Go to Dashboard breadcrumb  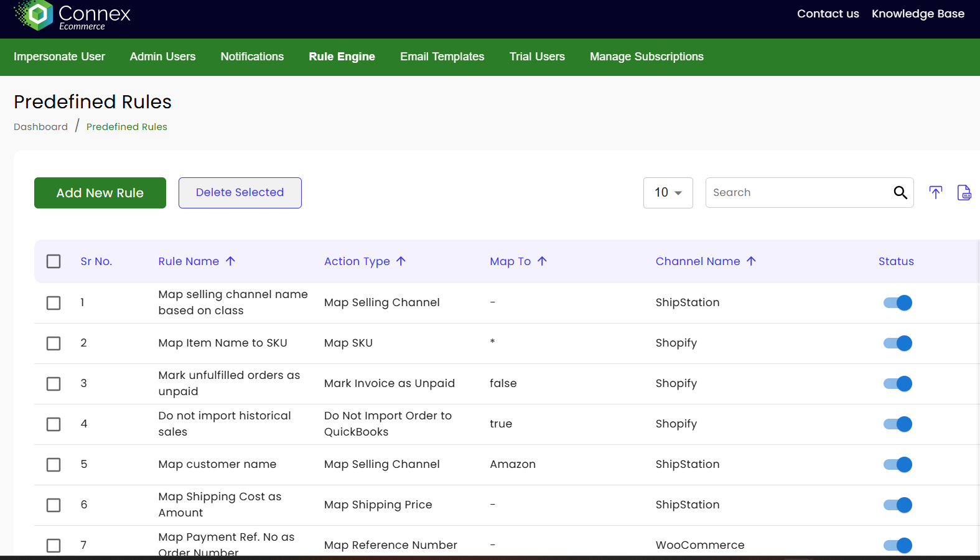tap(40, 127)
